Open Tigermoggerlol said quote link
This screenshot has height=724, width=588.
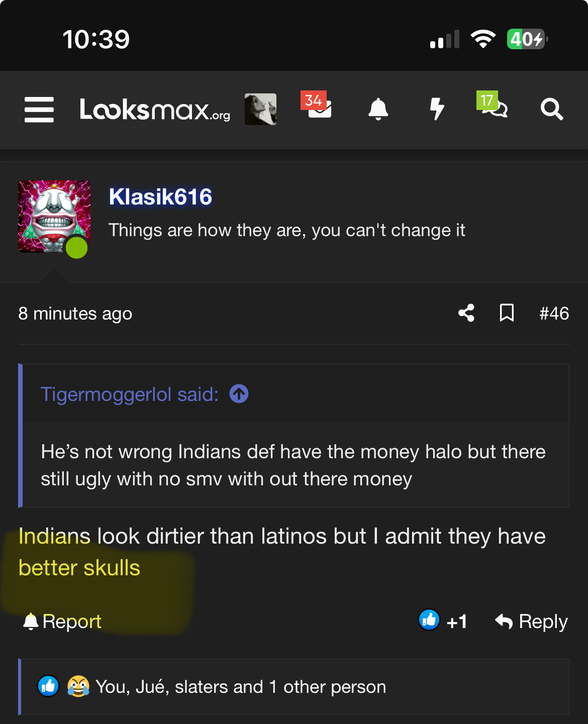[x=130, y=394]
